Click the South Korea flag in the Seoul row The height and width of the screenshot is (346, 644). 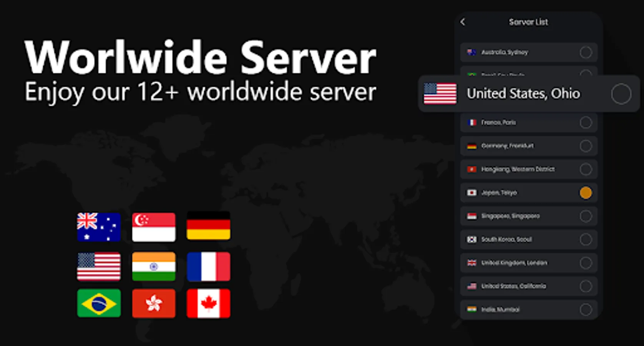(471, 240)
